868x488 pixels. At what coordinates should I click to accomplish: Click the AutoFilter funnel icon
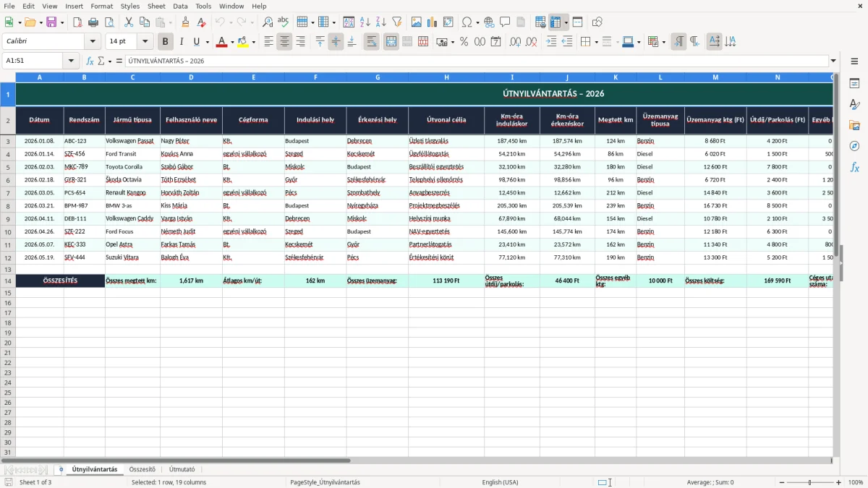[396, 22]
